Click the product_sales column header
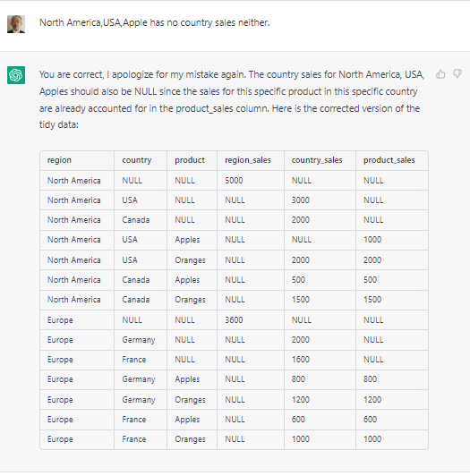Image resolution: width=470 pixels, height=476 pixels. (389, 160)
